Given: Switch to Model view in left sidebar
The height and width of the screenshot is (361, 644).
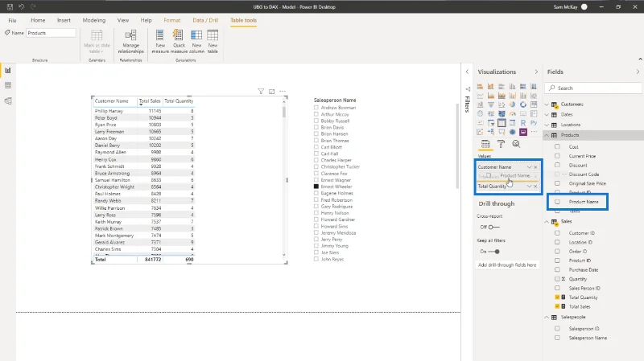Looking at the screenshot, I should 8,101.
